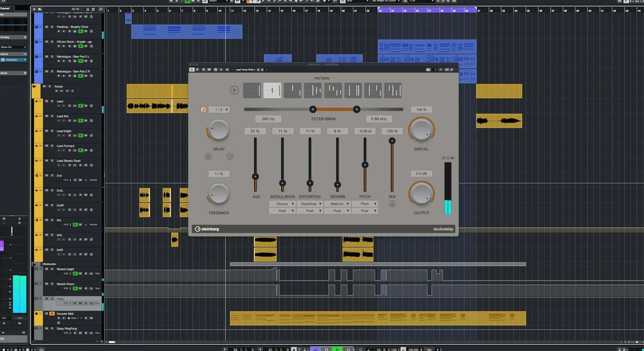The height and width of the screenshot is (351, 644).
Task: Select the Lead Reverb Swell track
Action: pyautogui.click(x=69, y=161)
